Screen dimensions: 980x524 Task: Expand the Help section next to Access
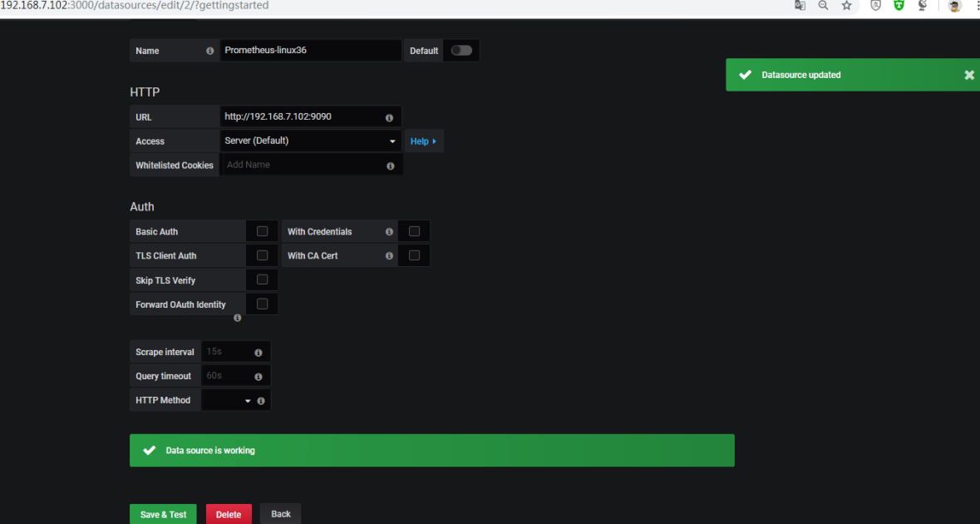424,141
